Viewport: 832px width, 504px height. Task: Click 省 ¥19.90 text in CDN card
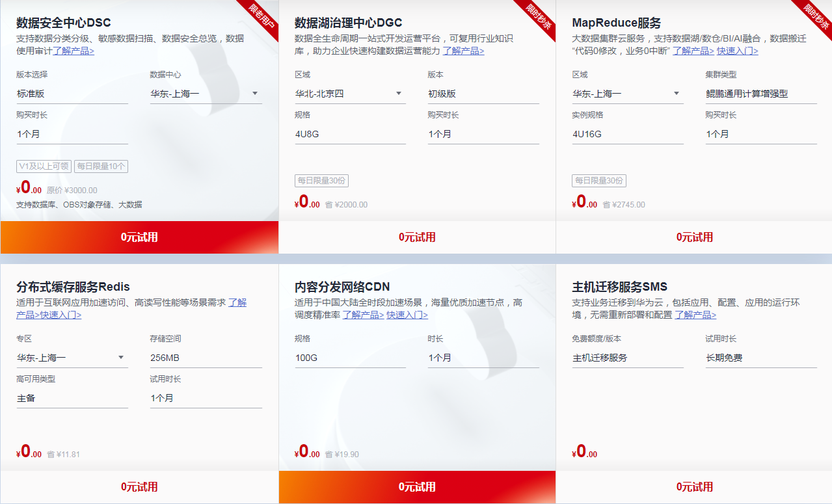click(x=342, y=454)
